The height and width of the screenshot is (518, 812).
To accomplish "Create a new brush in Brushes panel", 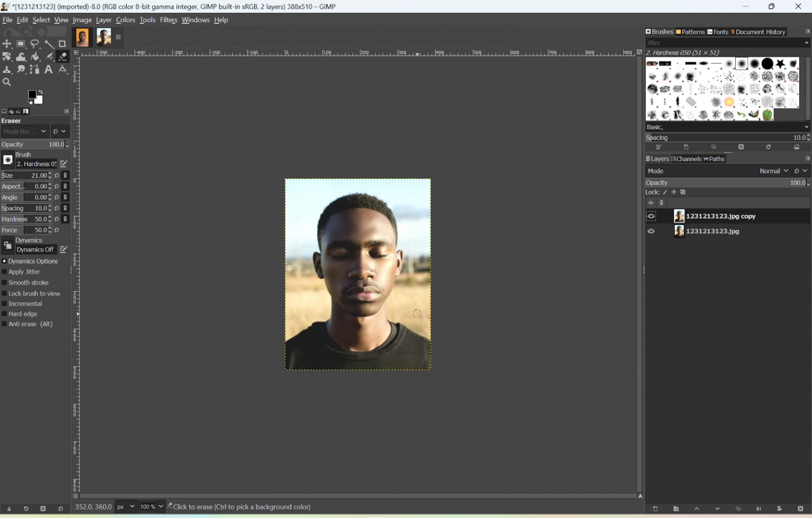I will 686,147.
